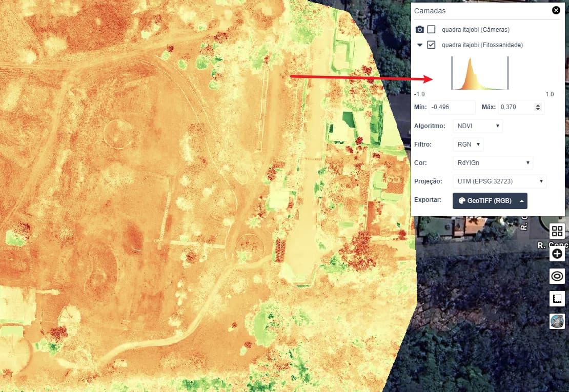Click the ruler measurement tool icon
The width and height of the screenshot is (569, 392).
point(557,299)
